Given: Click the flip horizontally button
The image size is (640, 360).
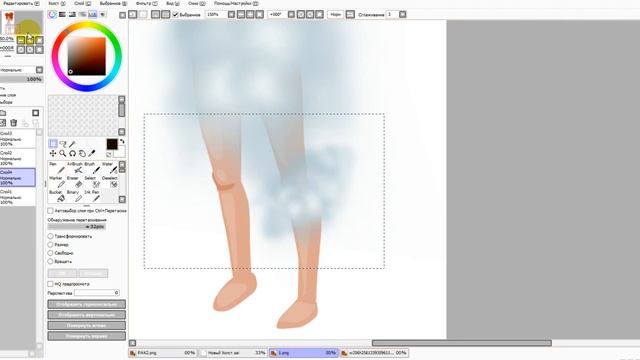Looking at the screenshot, I should (87, 304).
